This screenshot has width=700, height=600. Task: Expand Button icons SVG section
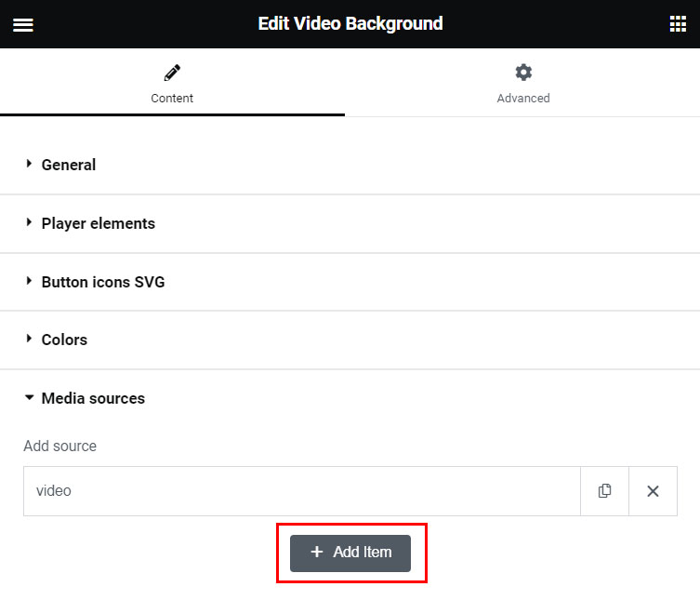(x=102, y=282)
